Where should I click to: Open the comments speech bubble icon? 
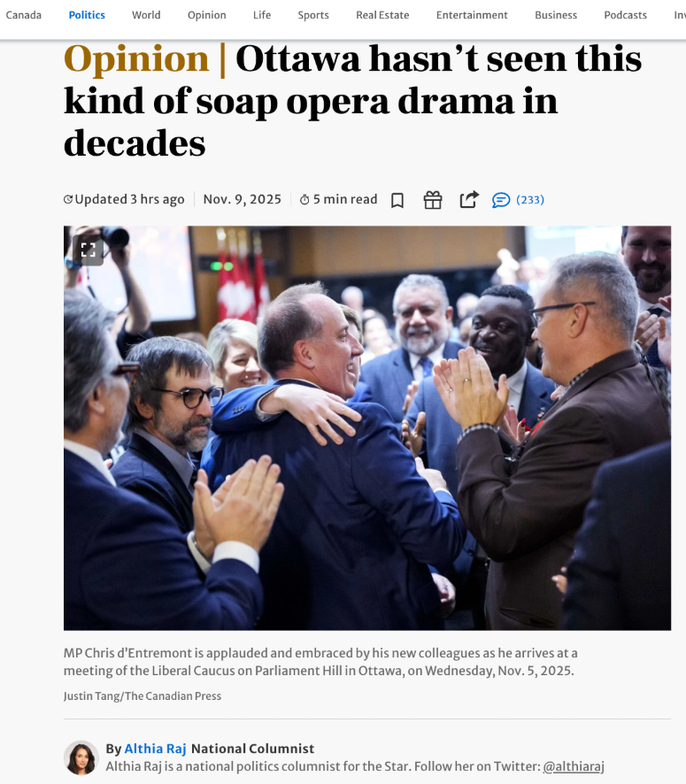(x=500, y=200)
